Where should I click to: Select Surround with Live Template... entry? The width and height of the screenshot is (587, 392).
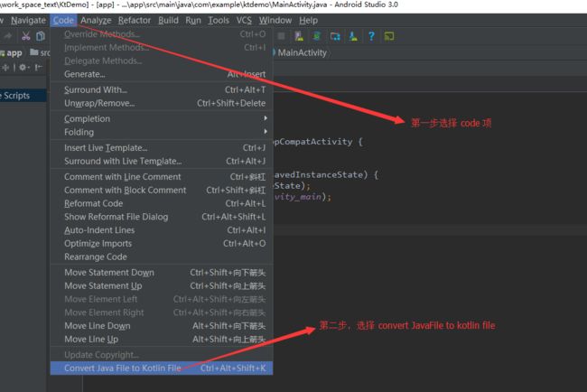[x=162, y=162]
